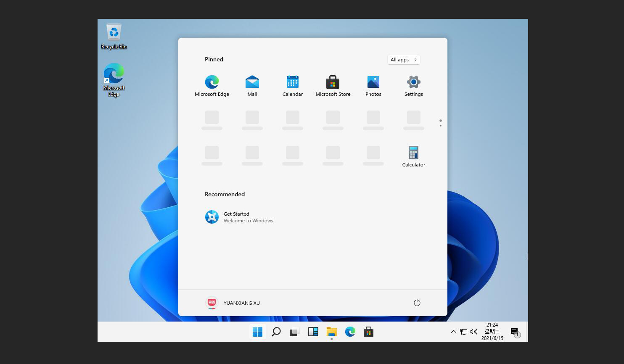Viewport: 624px width, 364px height.
Task: Open Settings from the pinned apps
Action: pyautogui.click(x=414, y=86)
